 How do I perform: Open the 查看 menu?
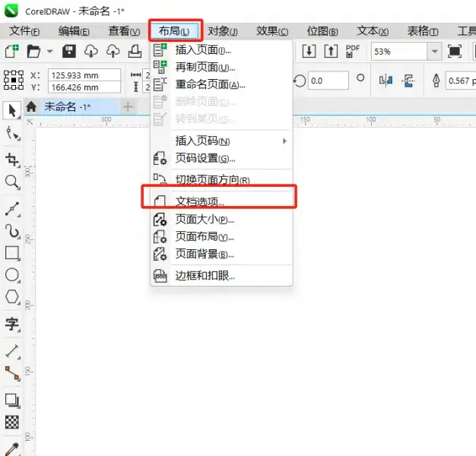click(124, 31)
